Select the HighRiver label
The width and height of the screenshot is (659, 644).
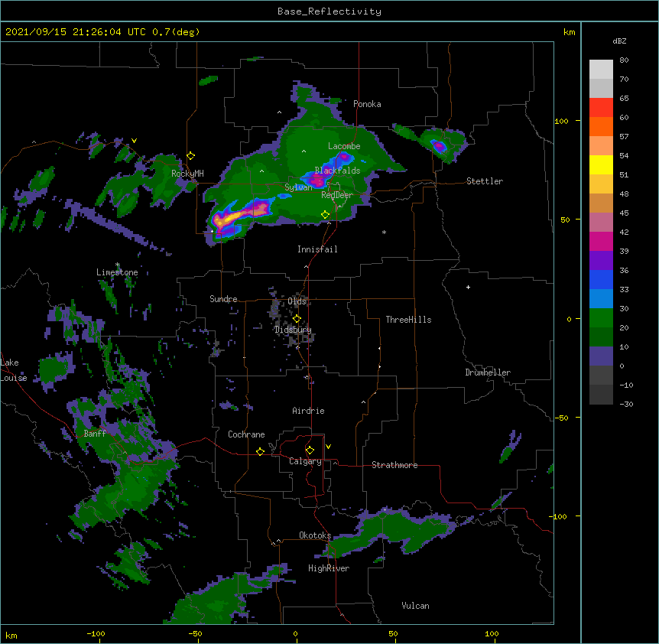[329, 568]
